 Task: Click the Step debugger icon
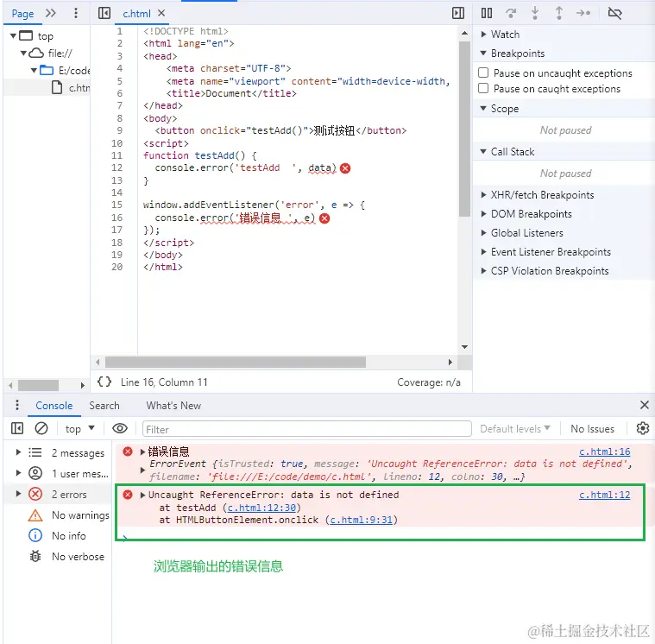583,13
